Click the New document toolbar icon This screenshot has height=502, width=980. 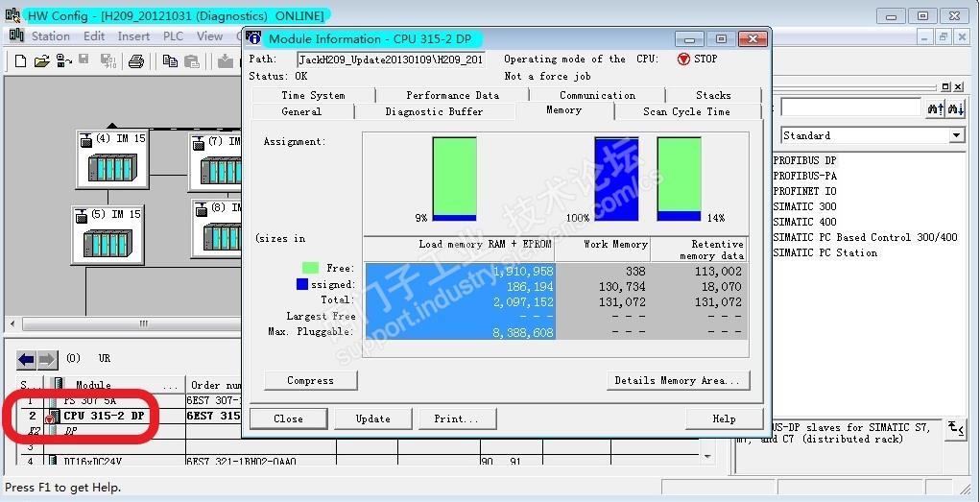point(20,60)
